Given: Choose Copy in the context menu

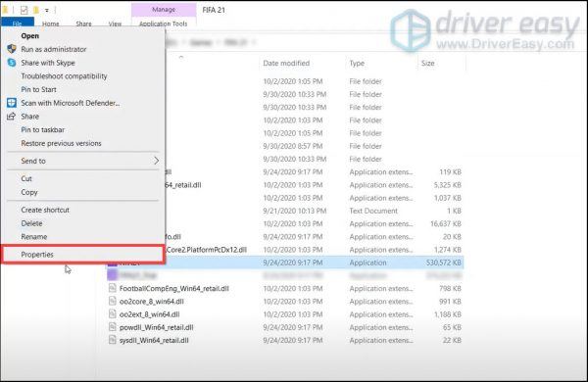Looking at the screenshot, I should coord(29,192).
